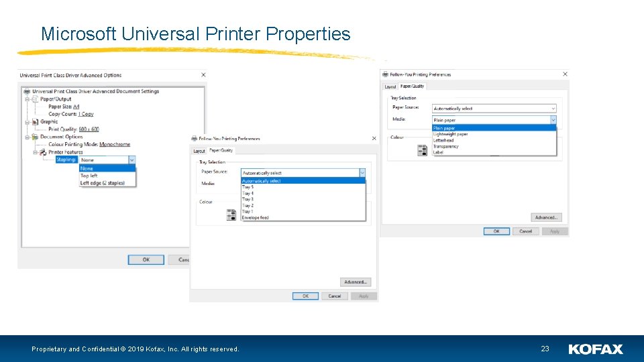The width and height of the screenshot is (644, 362).
Task: Click the Paper/Output node icon
Action: pos(35,99)
